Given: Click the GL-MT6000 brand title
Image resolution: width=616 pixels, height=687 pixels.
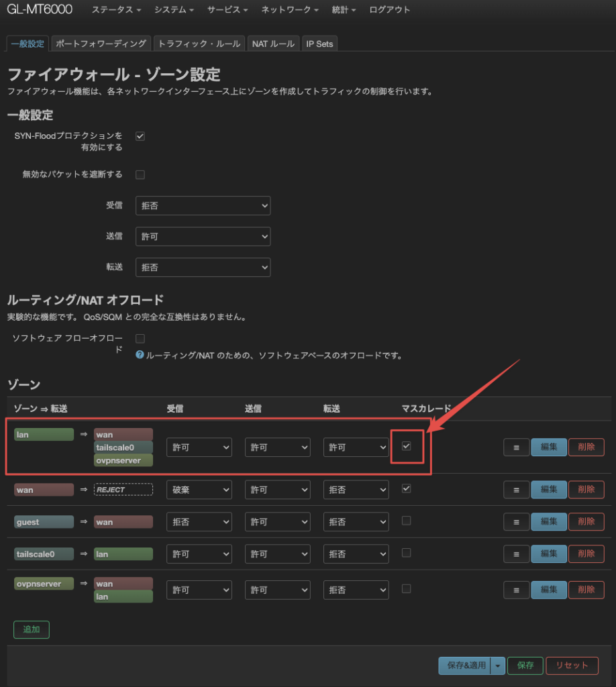Looking at the screenshot, I should point(40,10).
